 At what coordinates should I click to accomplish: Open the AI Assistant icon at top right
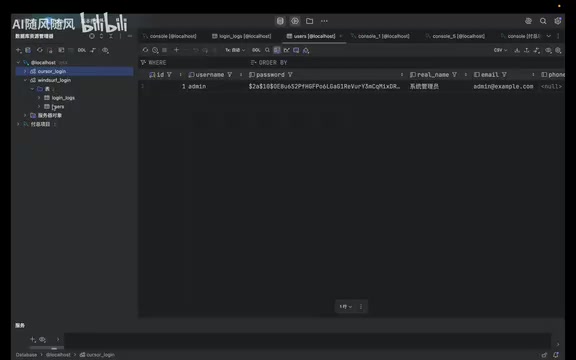(528, 21)
